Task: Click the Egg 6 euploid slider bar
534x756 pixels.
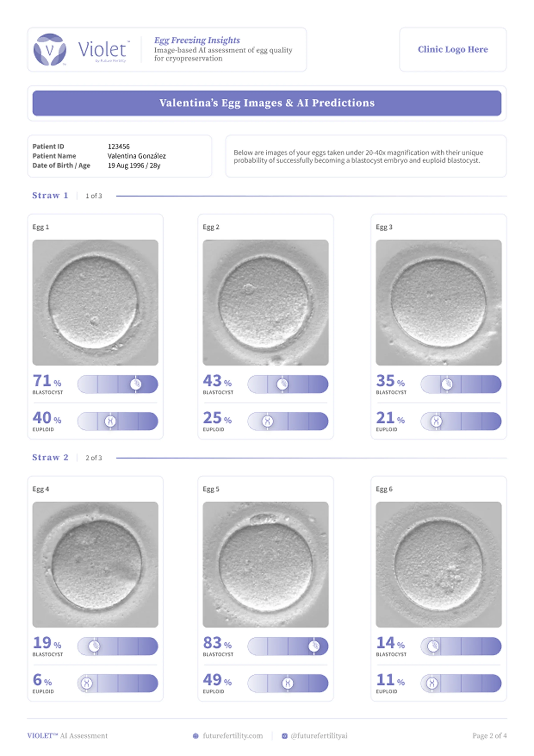Action: click(461, 683)
